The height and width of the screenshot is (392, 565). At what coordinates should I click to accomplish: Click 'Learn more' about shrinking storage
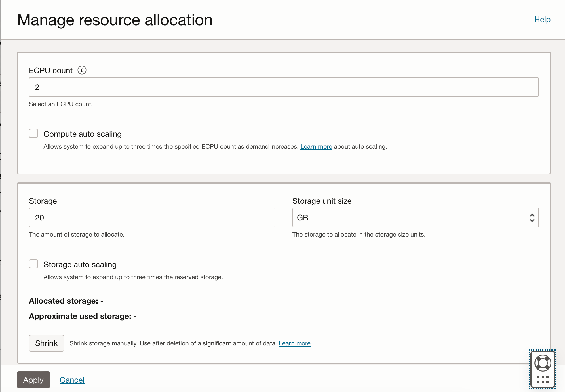(x=294, y=343)
